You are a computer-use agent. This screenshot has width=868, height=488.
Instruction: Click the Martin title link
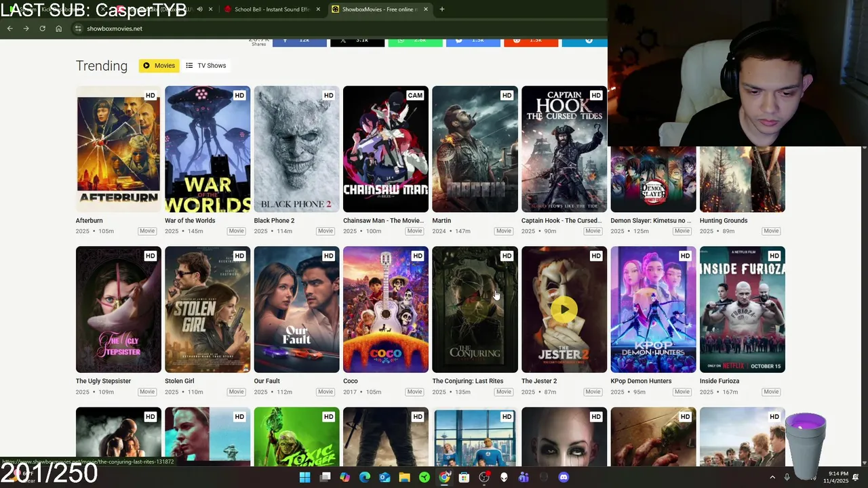441,220
